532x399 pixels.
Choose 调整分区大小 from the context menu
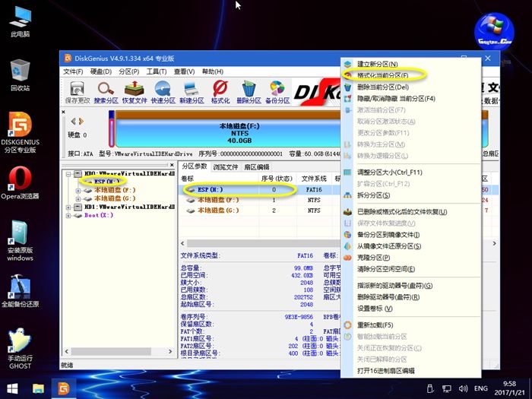[x=389, y=173]
